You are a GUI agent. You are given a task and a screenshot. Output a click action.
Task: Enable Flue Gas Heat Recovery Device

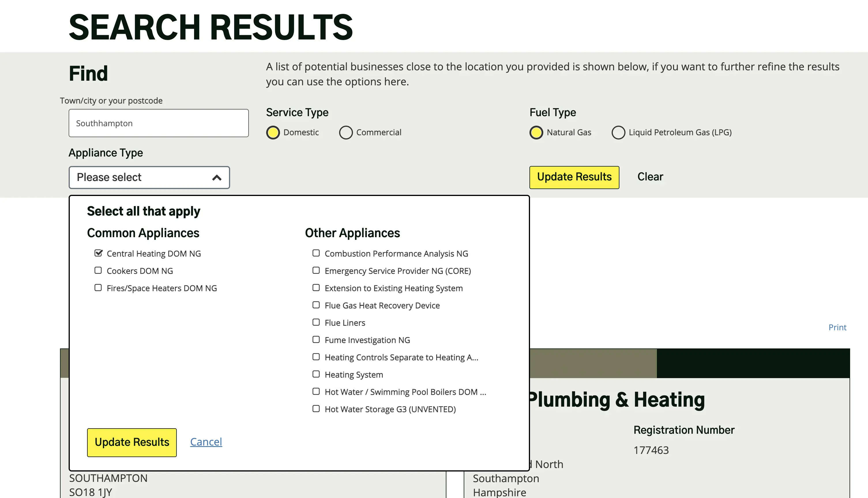pos(316,305)
